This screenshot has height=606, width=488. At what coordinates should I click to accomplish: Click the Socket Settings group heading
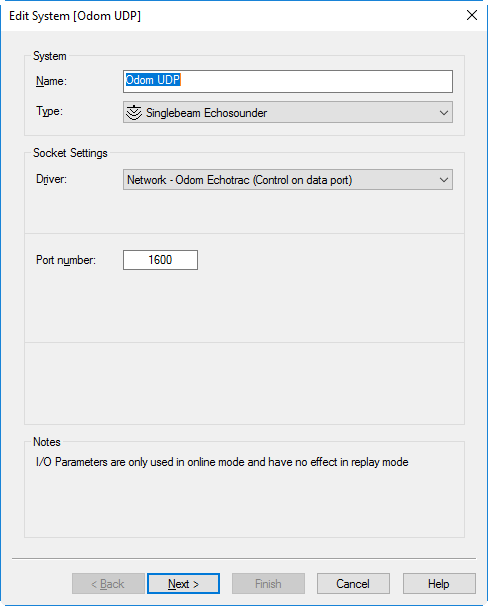pos(70,153)
